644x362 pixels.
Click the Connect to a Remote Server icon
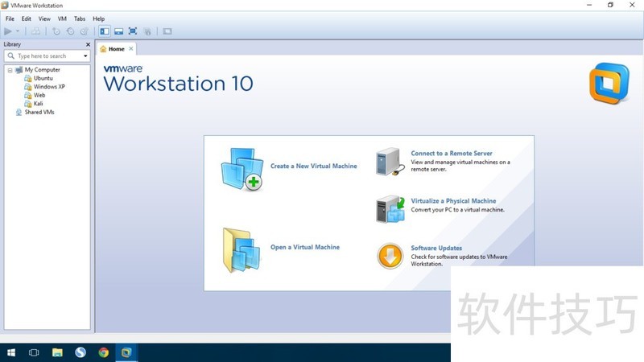click(390, 161)
